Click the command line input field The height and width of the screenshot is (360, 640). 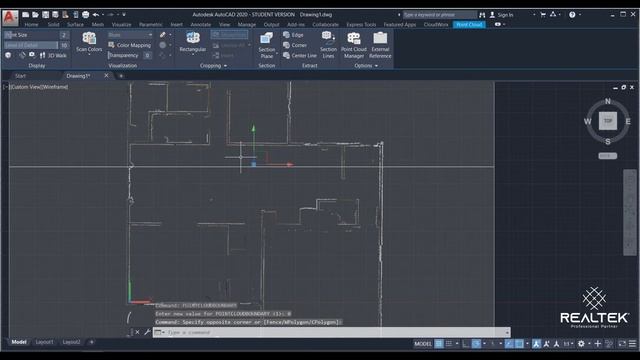pos(331,332)
